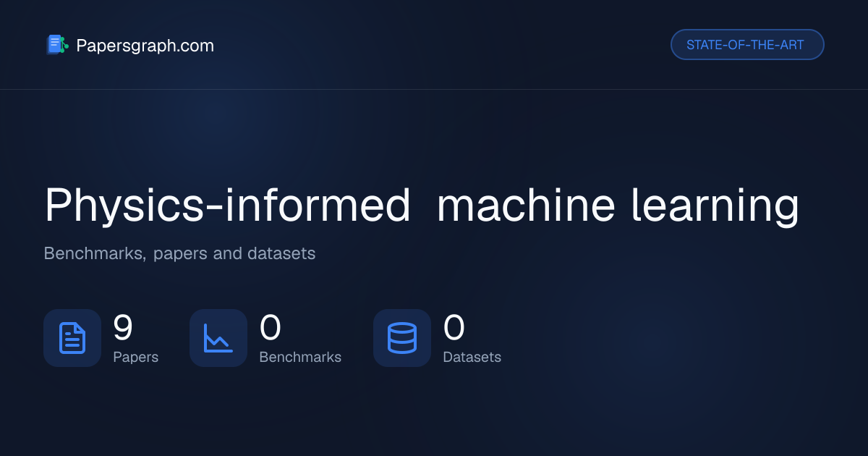Click the Papersgraph logo icon
This screenshot has width=868, height=456.
(x=57, y=45)
